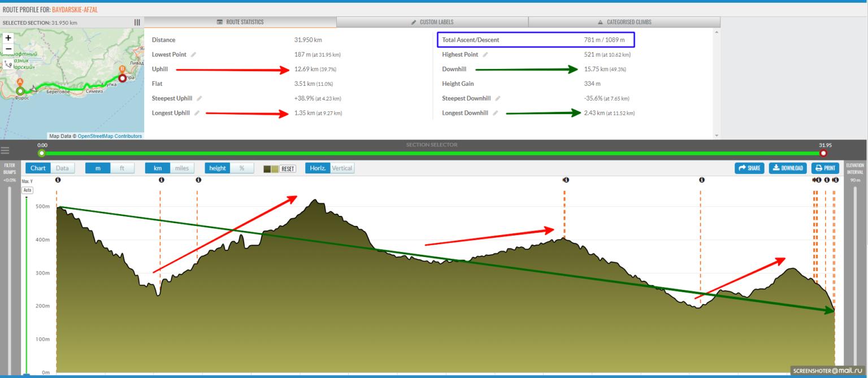Select Vertical chart orientation
This screenshot has height=378, width=868.
tap(341, 168)
